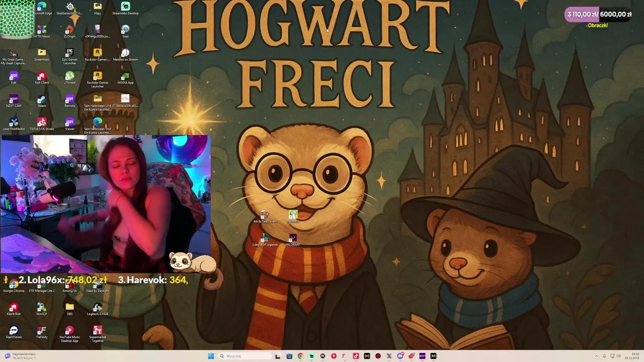Open the OBS folder on desktop

[70, 309]
